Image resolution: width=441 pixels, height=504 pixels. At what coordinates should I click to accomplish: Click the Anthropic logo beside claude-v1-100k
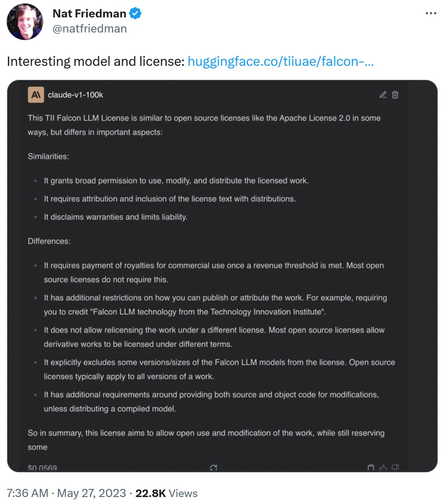click(36, 95)
